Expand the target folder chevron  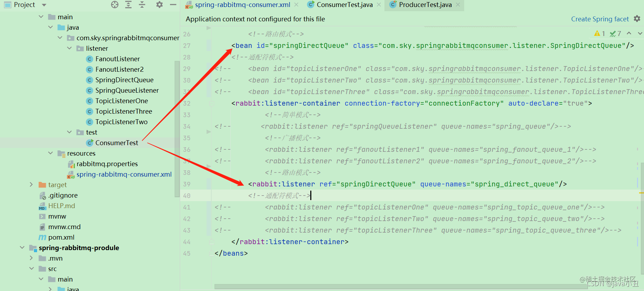31,185
